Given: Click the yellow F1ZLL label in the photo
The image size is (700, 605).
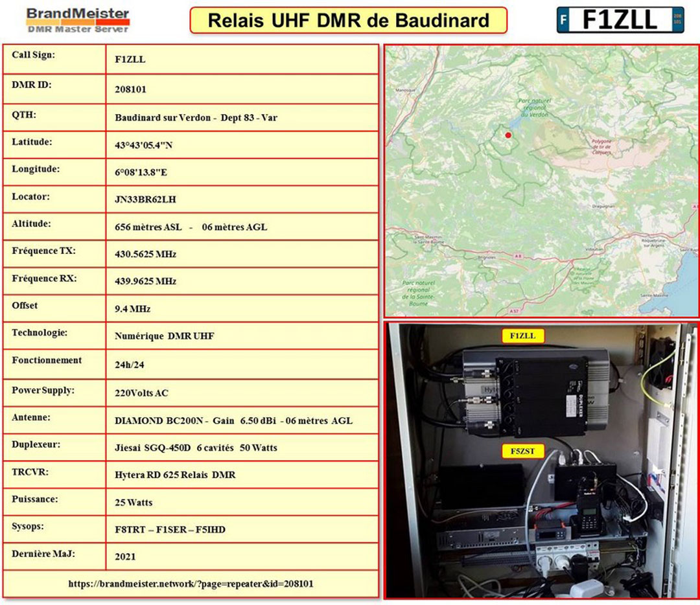Looking at the screenshot, I should 522,336.
